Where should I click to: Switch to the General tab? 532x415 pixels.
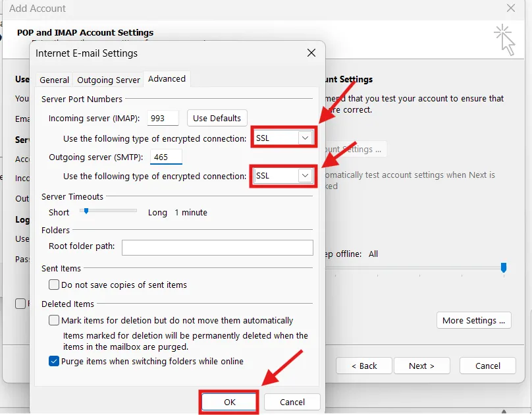[54, 80]
